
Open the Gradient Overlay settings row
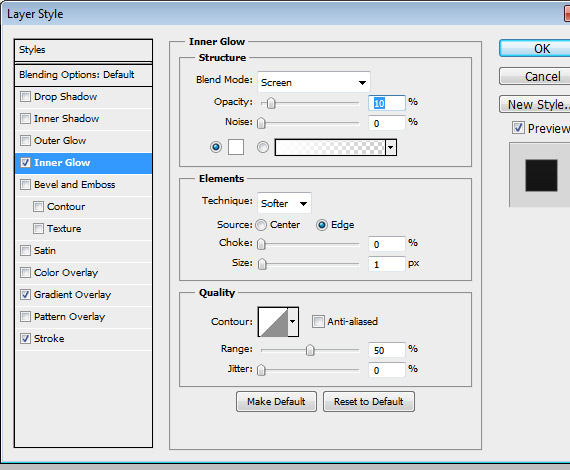tap(83, 295)
